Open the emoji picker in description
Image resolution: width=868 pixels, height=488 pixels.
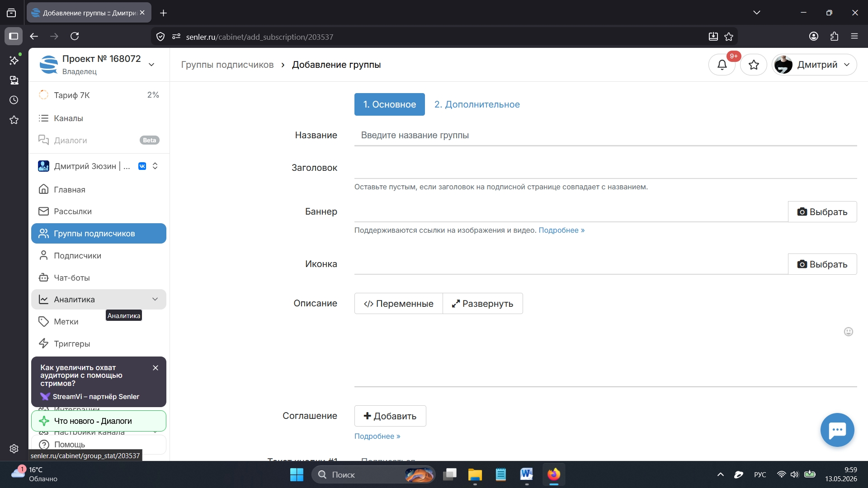click(849, 332)
